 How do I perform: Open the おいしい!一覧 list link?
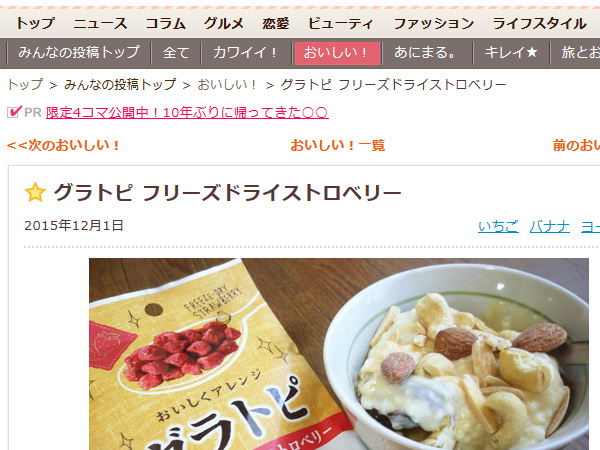click(x=338, y=145)
